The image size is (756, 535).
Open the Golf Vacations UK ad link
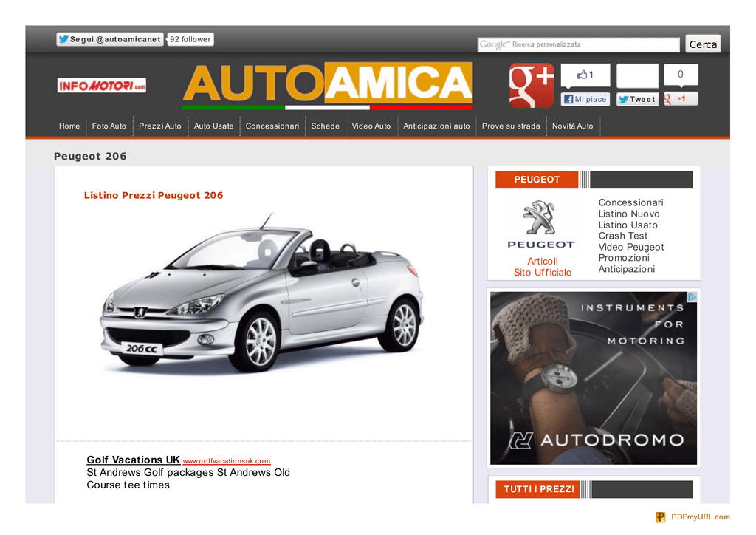click(133, 460)
